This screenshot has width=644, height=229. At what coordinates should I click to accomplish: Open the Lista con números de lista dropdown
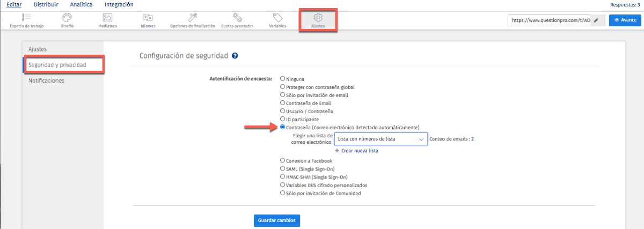[x=380, y=139]
